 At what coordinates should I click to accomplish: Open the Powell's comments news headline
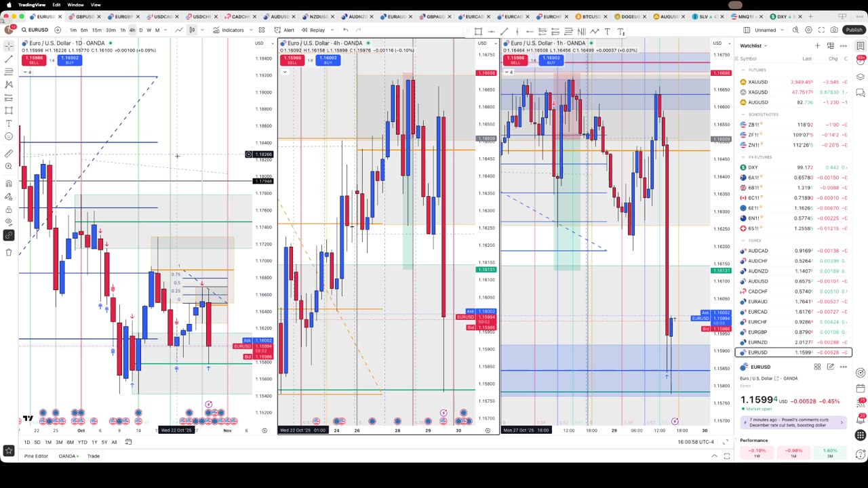(x=792, y=422)
